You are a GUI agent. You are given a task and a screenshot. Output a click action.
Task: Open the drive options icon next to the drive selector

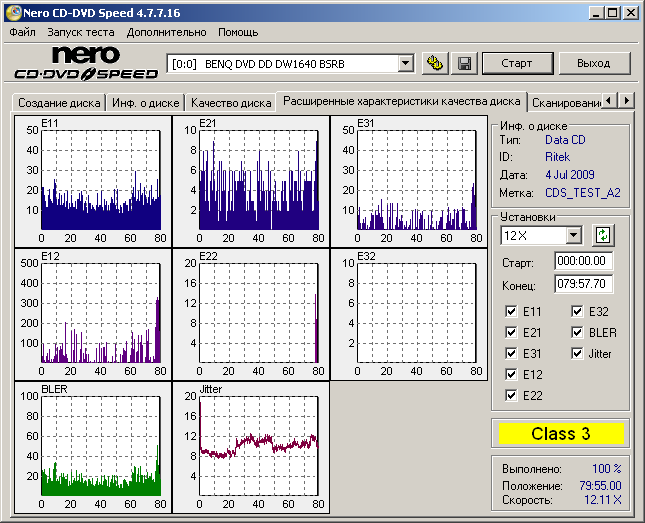435,63
